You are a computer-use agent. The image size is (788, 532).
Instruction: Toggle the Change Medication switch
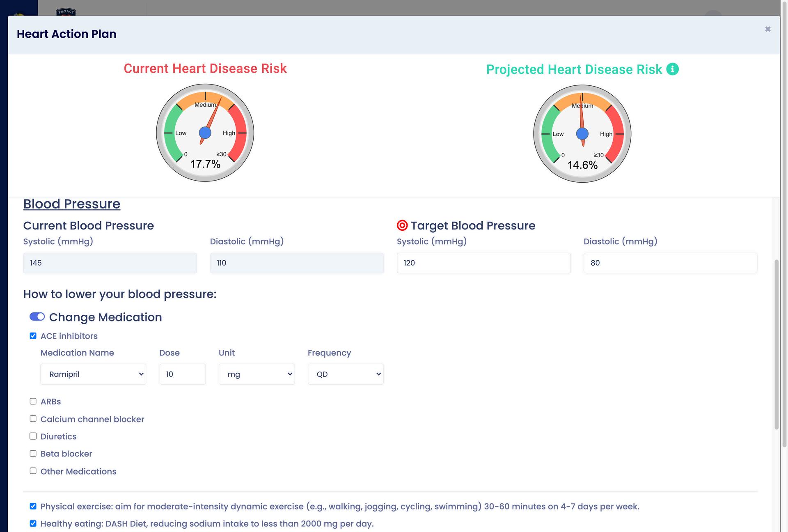(37, 316)
